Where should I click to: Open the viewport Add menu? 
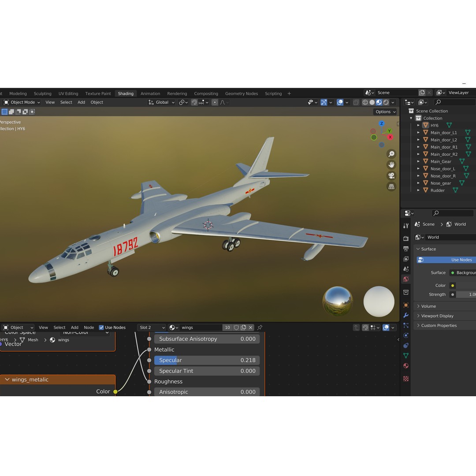[x=82, y=102]
